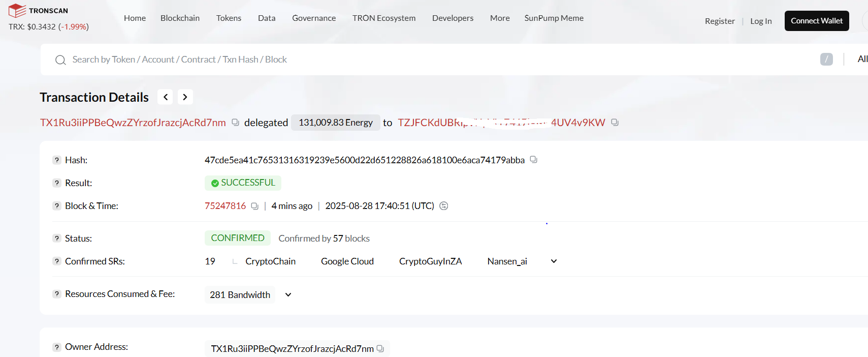Show help for Owner Address
This screenshot has width=868, height=357.
click(57, 347)
